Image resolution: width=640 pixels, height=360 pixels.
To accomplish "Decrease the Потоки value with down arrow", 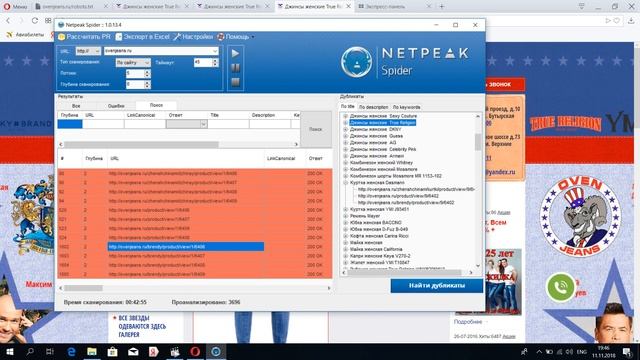I will coord(147,76).
